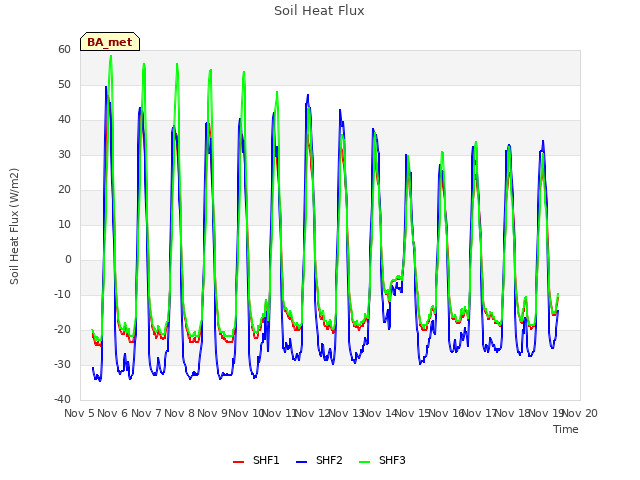Image resolution: width=640 pixels, height=480 pixels.
Task: Click the blue SHF2 legend swatch
Action: coord(301,462)
